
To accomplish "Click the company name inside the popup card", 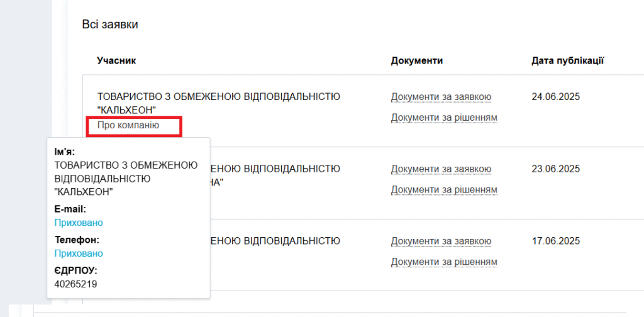I will (x=126, y=178).
